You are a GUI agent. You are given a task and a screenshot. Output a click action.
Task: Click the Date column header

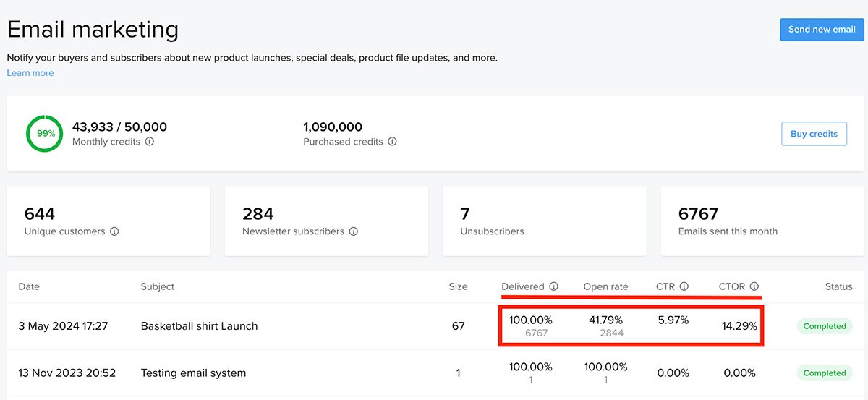pyautogui.click(x=29, y=286)
